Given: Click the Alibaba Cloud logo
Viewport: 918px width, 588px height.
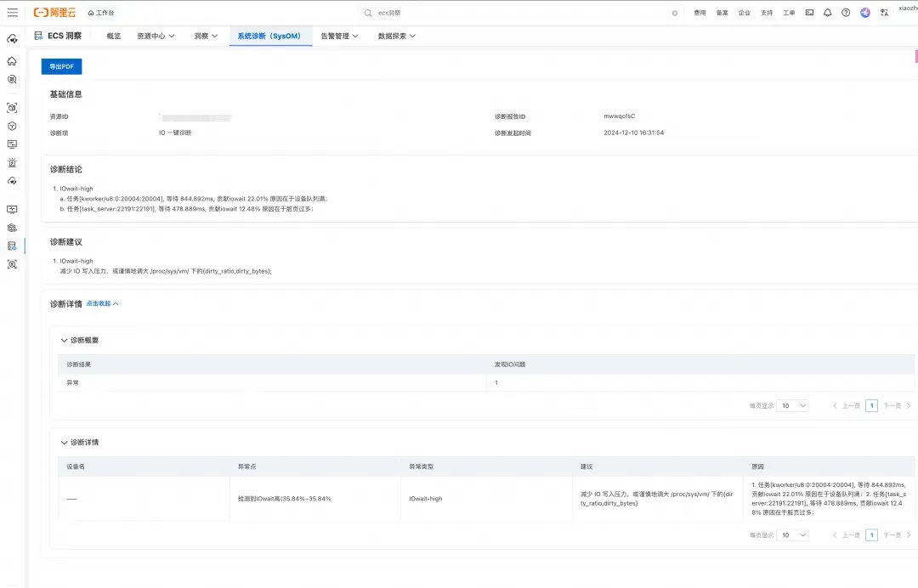Looking at the screenshot, I should 54,12.
